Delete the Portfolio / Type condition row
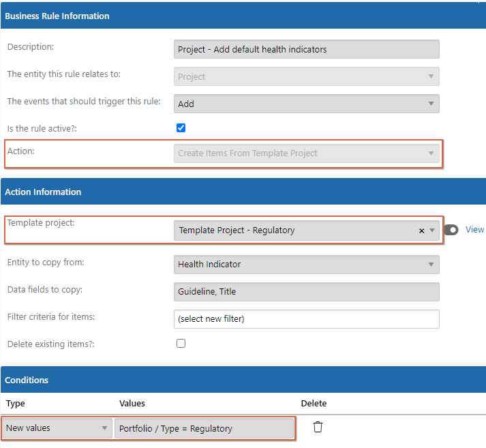Image resolution: width=486 pixels, height=448 pixels. pyautogui.click(x=318, y=427)
